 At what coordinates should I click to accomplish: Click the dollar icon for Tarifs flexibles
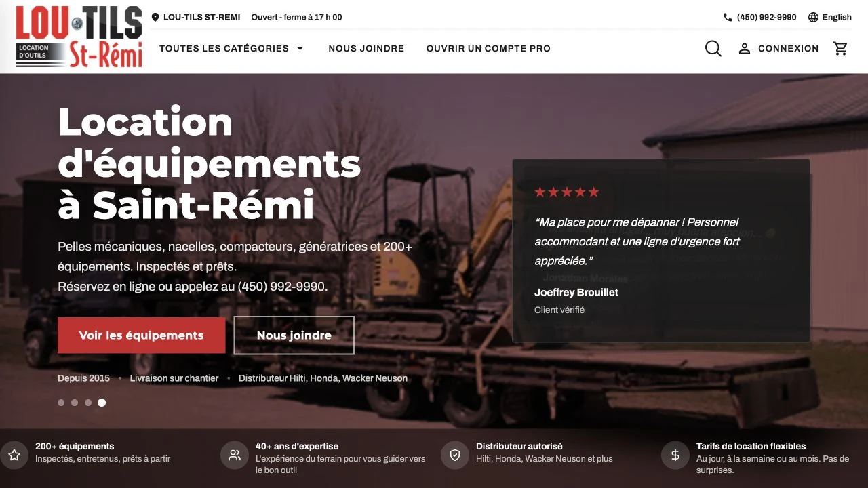pyautogui.click(x=675, y=455)
